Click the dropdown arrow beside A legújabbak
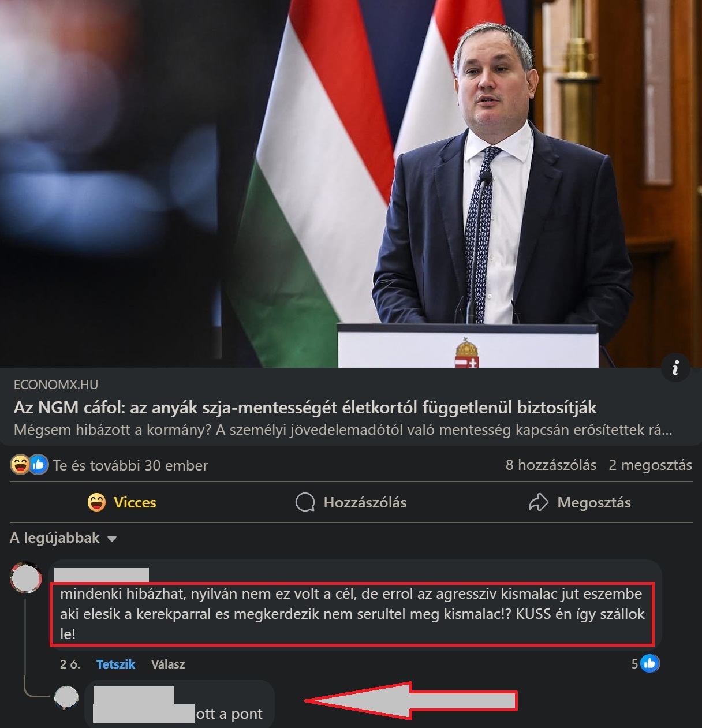This screenshot has width=702, height=728. pyautogui.click(x=112, y=539)
